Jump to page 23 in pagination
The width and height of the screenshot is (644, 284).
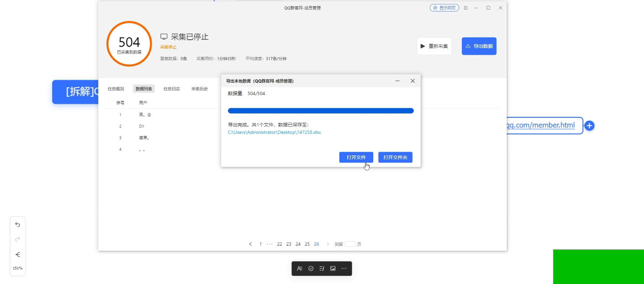[x=289, y=244]
